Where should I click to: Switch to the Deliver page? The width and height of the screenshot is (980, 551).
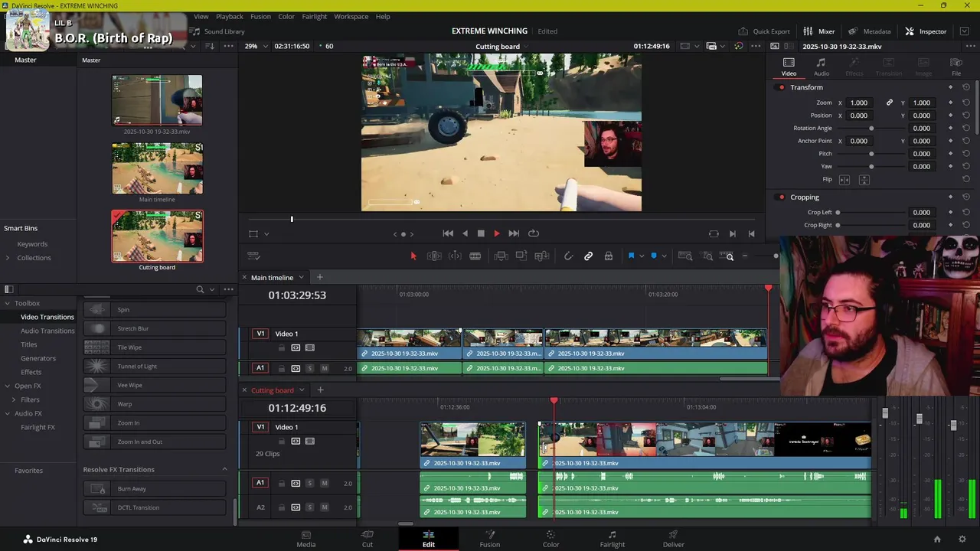tap(673, 539)
